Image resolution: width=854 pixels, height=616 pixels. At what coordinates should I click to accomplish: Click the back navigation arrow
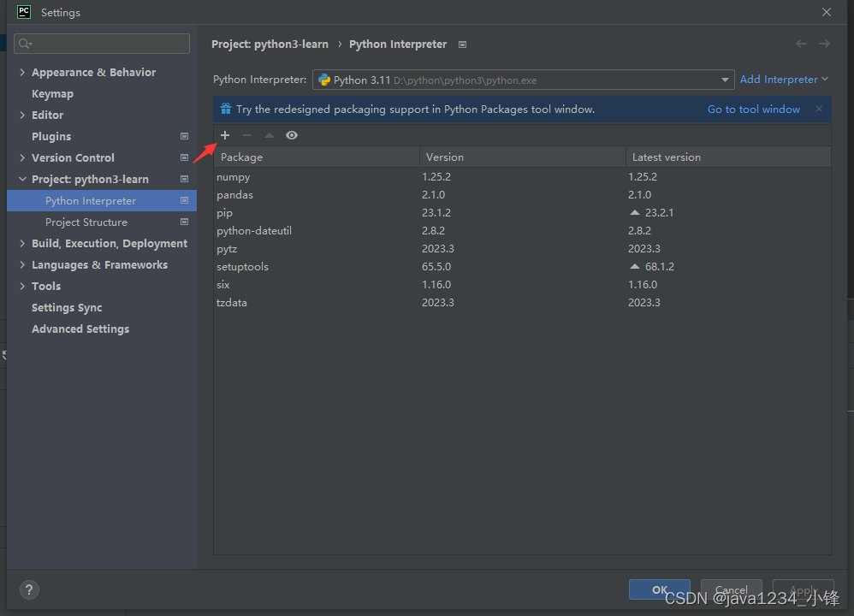click(x=801, y=44)
